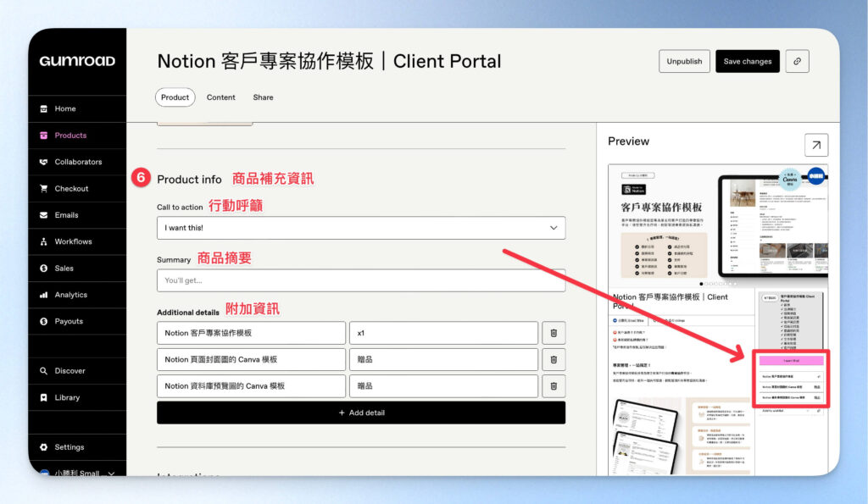Open the Checkout section
The width and height of the screenshot is (868, 504).
(x=77, y=189)
